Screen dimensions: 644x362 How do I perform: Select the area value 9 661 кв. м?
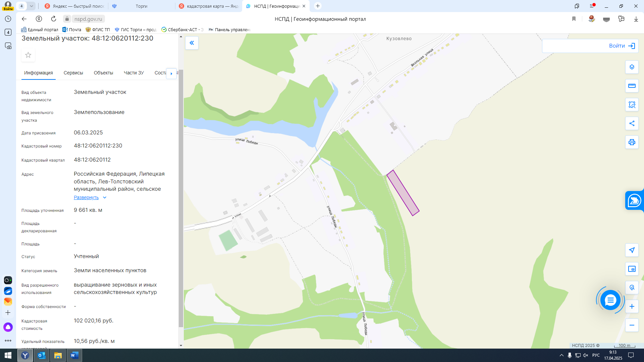click(x=88, y=210)
